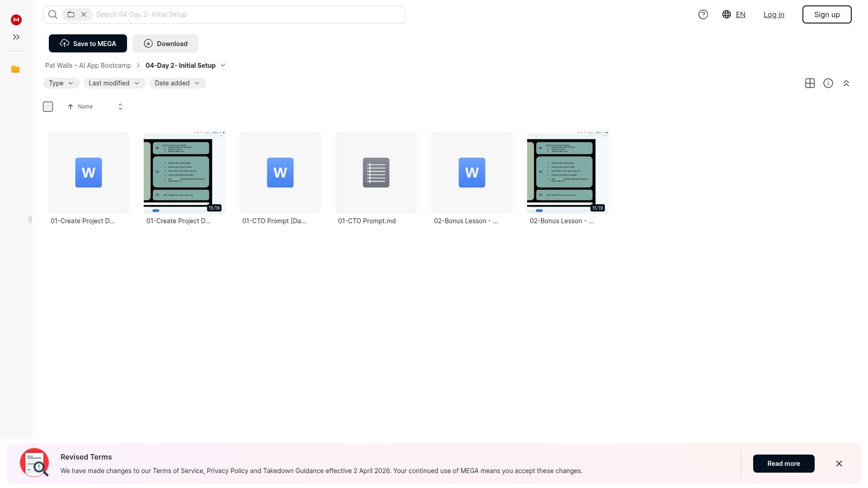Switch view using the grid layout icon
Viewport: 868px width, 488px height.
click(810, 83)
